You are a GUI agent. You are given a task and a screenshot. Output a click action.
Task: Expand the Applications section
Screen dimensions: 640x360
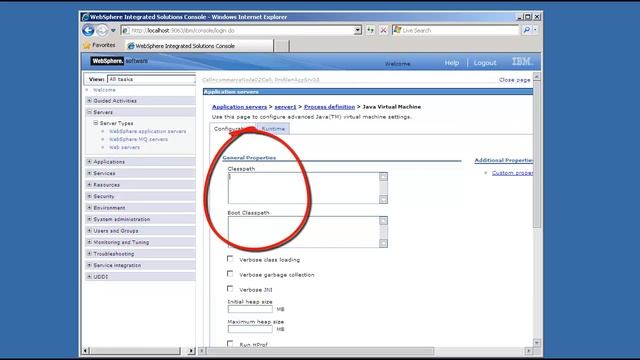pos(89,162)
